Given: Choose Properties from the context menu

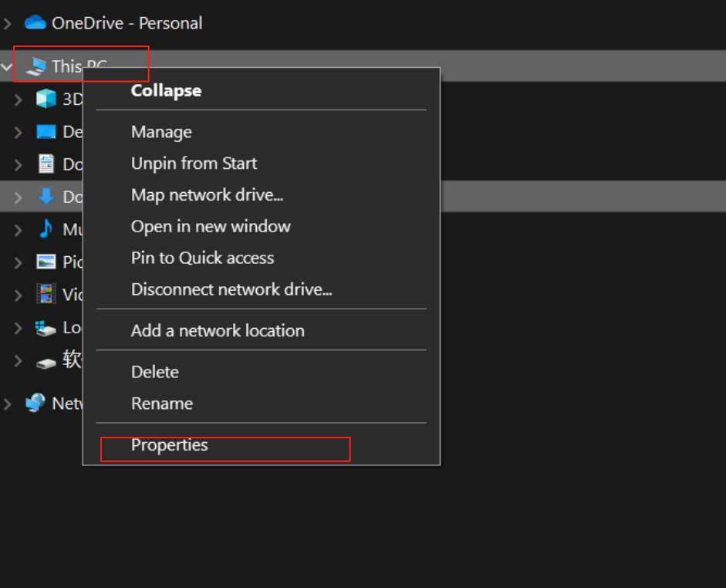Looking at the screenshot, I should 169,444.
